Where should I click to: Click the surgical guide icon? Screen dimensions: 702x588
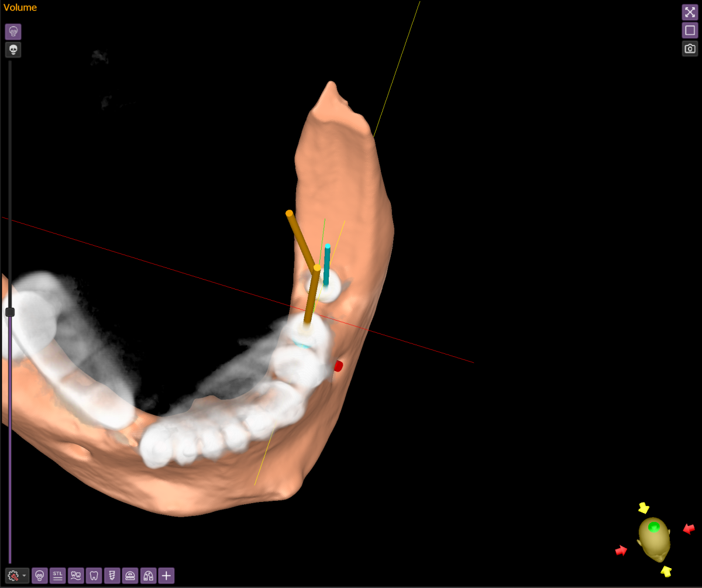130,576
